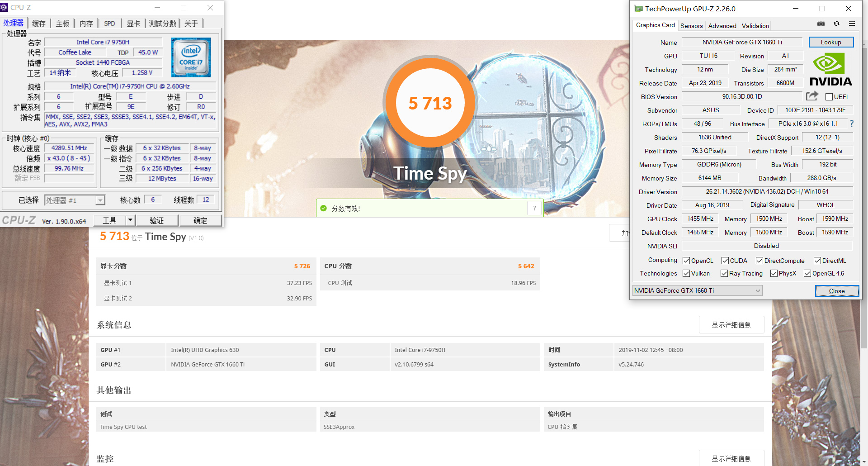The width and height of the screenshot is (868, 466).
Task: Refresh GPU-Z data with the refresh icon
Action: 836,24
